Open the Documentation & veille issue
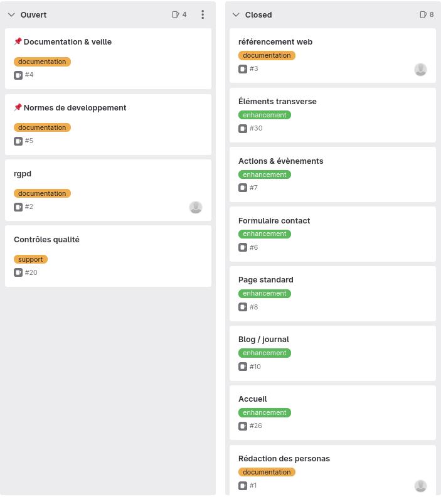The height and width of the screenshot is (504, 441). coord(68,42)
